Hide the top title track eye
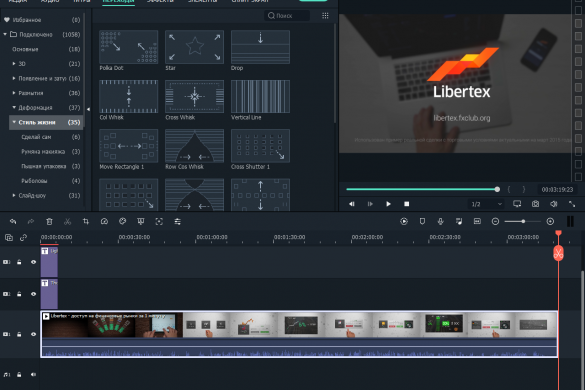Viewport: 585px width, 390px height. click(34, 262)
